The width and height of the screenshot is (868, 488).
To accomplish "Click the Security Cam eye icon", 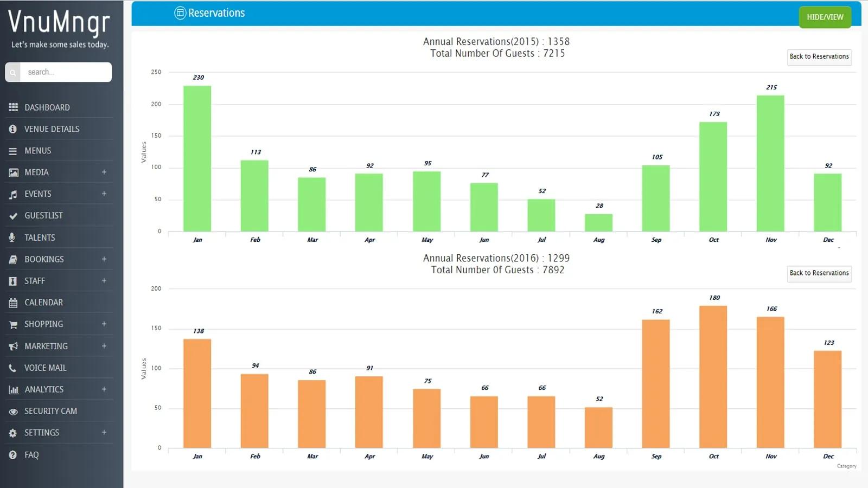I will coord(13,412).
